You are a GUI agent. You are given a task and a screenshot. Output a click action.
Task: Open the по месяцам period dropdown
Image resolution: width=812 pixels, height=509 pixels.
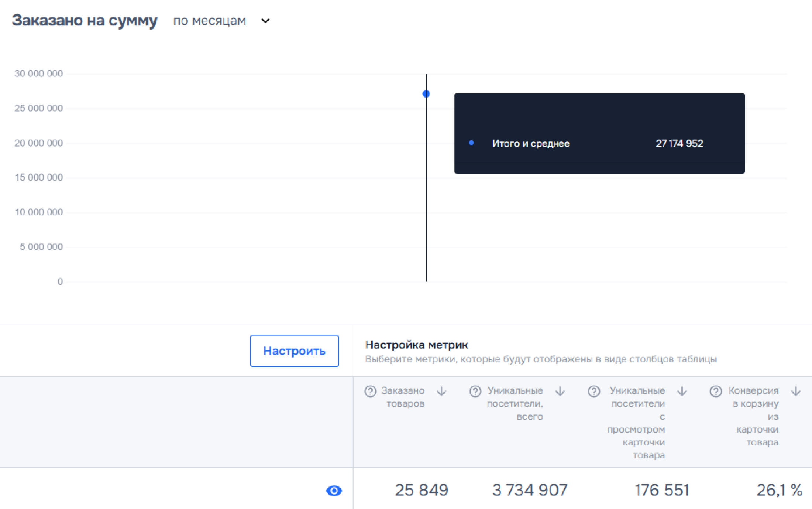(210, 21)
